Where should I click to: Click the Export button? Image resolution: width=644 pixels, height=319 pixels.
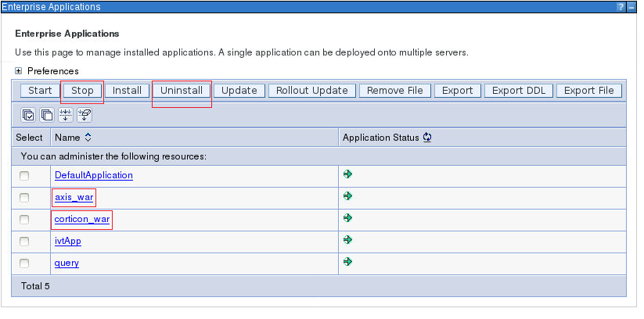(458, 91)
